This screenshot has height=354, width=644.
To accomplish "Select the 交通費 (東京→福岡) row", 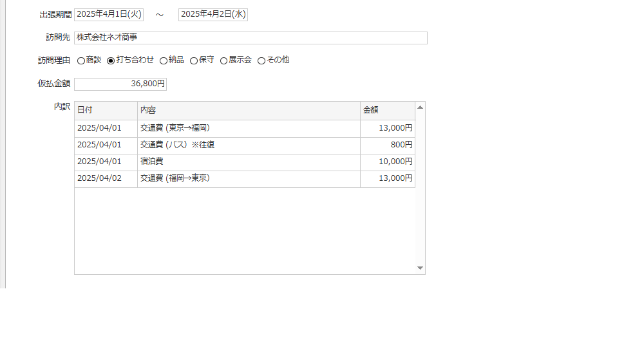I will pyautogui.click(x=249, y=128).
